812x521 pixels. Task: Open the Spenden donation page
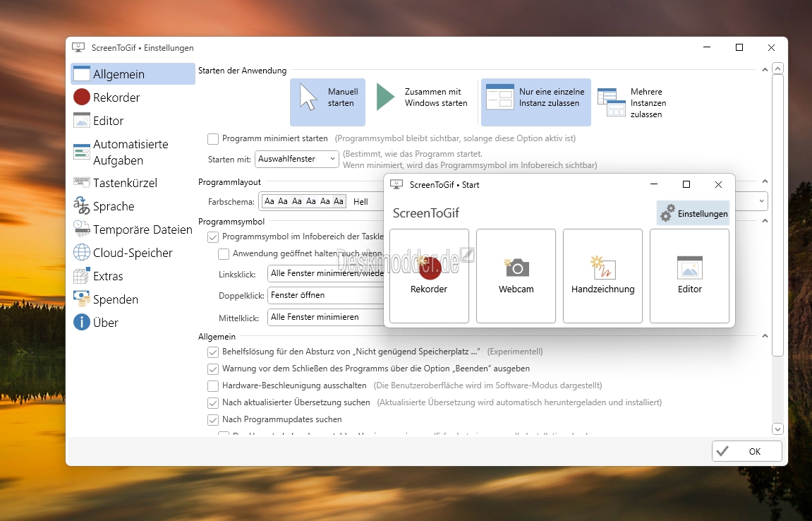tap(133, 299)
